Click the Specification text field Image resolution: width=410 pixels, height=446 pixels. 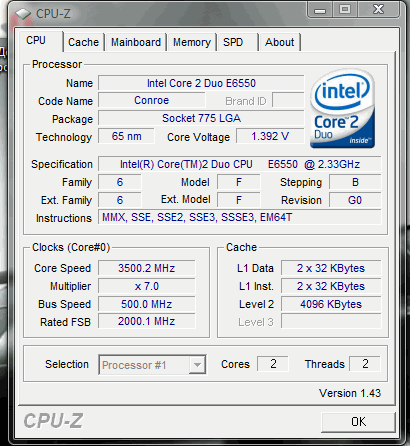pos(240,164)
